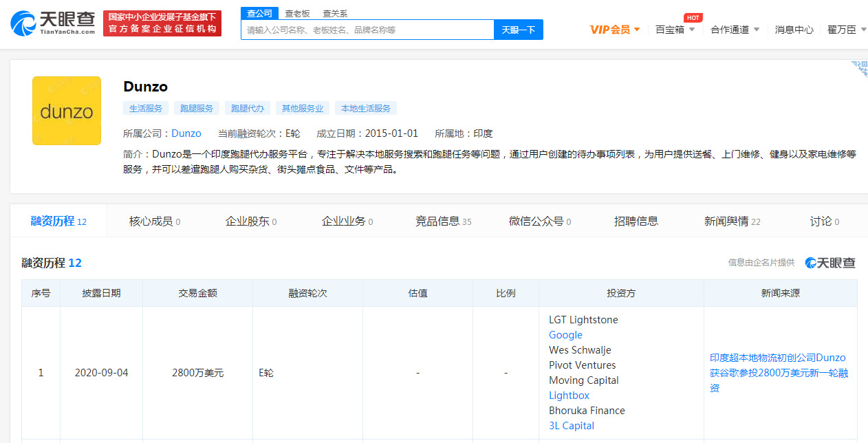Open 消息中心 message center
868x443 pixels.
[794, 30]
